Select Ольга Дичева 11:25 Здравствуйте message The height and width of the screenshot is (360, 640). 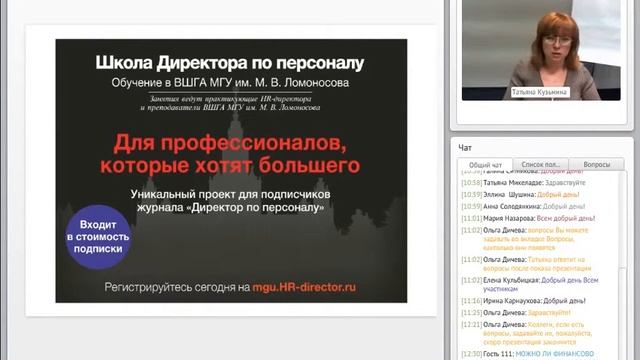tap(516, 313)
